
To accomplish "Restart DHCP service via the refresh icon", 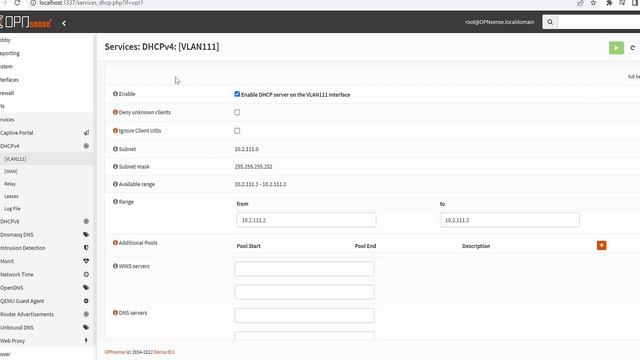I will click(633, 48).
